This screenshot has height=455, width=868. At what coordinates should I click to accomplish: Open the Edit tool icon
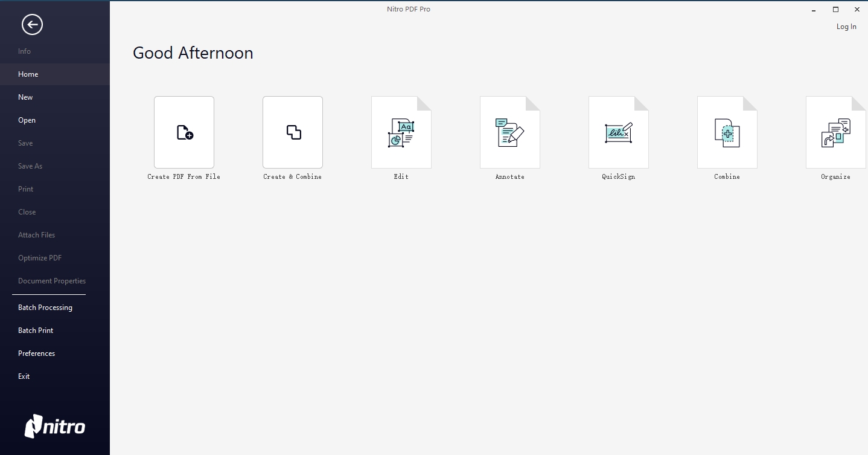click(401, 132)
